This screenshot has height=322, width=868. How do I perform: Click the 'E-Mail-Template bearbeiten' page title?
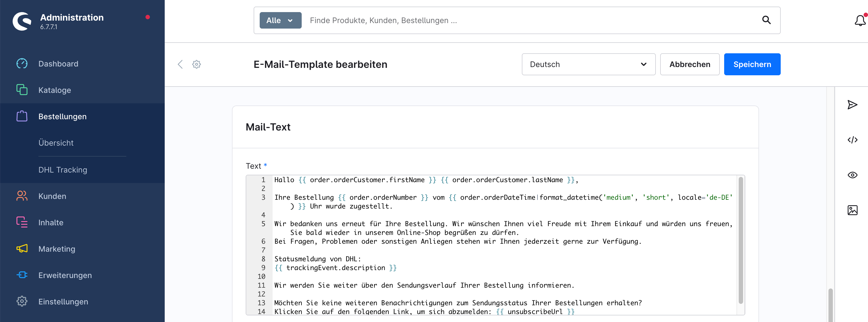point(320,64)
